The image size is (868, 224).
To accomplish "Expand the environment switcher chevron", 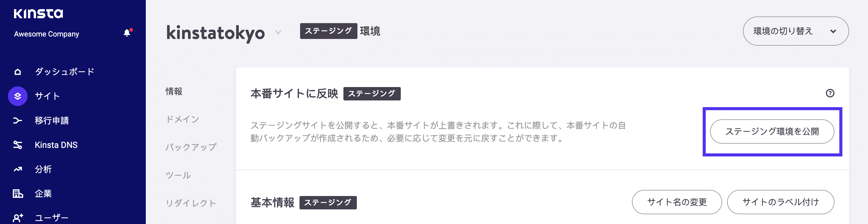I will point(834,31).
